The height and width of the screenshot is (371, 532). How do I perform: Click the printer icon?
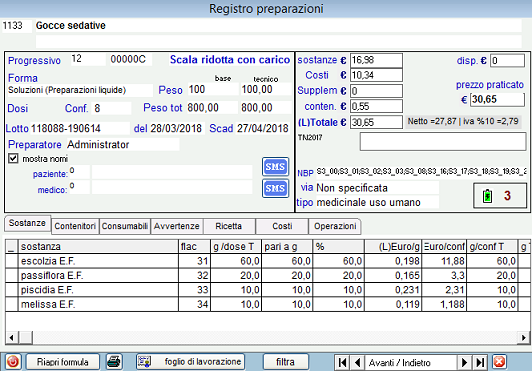pyautogui.click(x=114, y=362)
